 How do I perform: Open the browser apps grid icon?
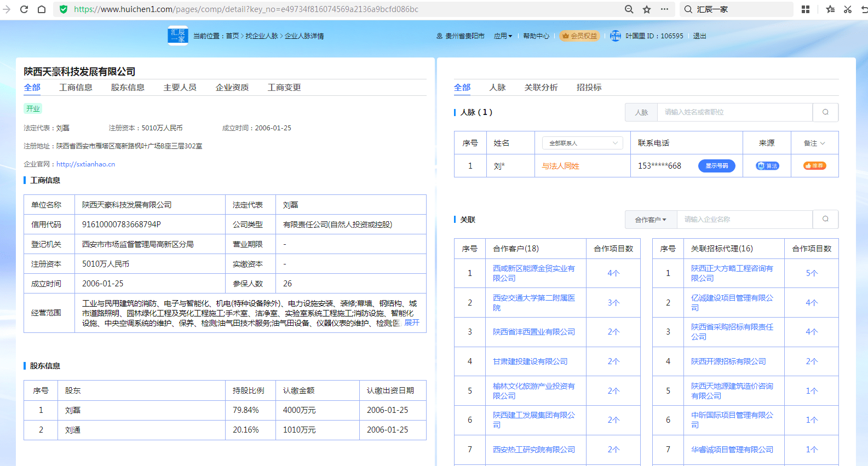[806, 9]
